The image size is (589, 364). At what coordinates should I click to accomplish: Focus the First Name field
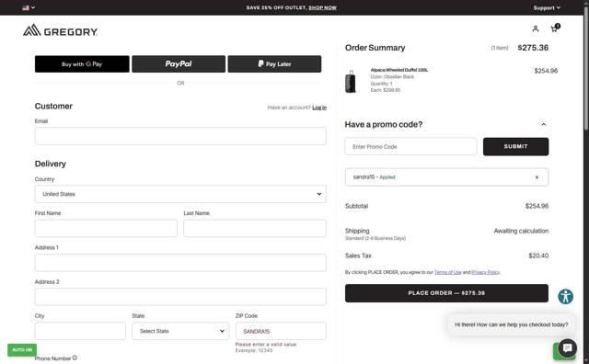106,228
